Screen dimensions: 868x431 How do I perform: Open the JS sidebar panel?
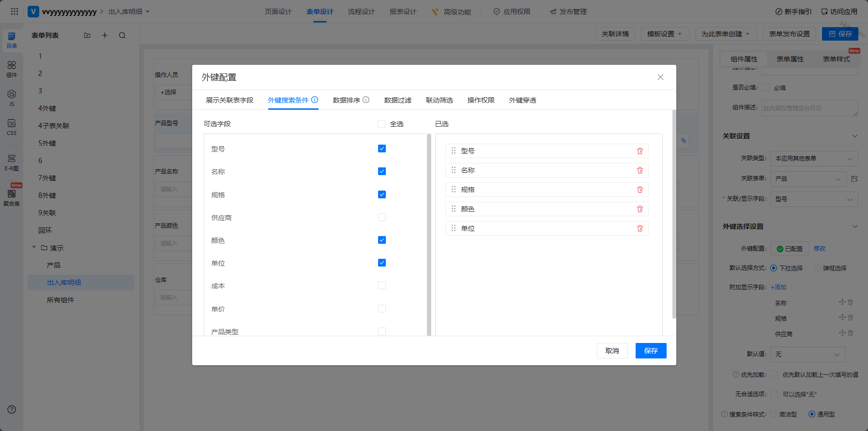(x=12, y=97)
